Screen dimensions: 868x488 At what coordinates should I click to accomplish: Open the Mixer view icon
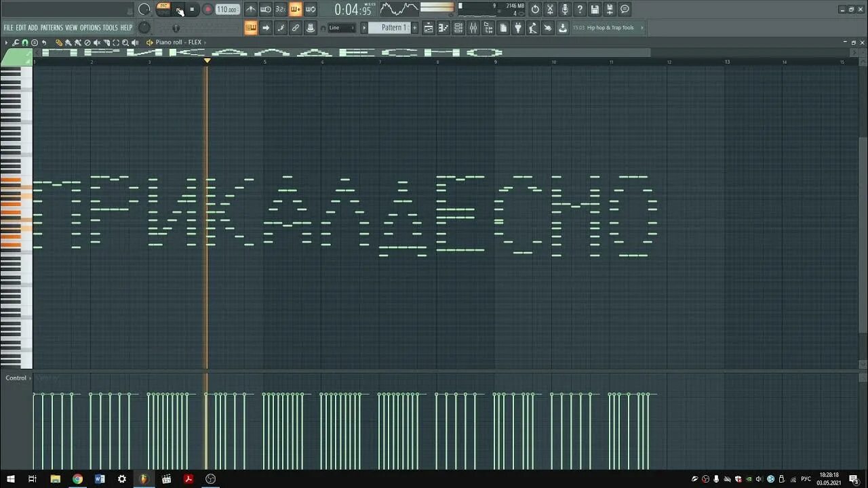[473, 28]
